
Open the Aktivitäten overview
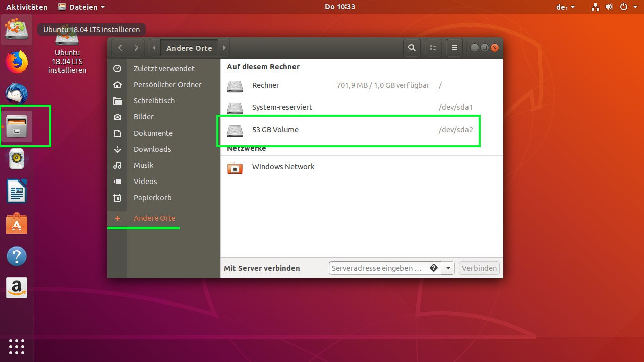[27, 7]
